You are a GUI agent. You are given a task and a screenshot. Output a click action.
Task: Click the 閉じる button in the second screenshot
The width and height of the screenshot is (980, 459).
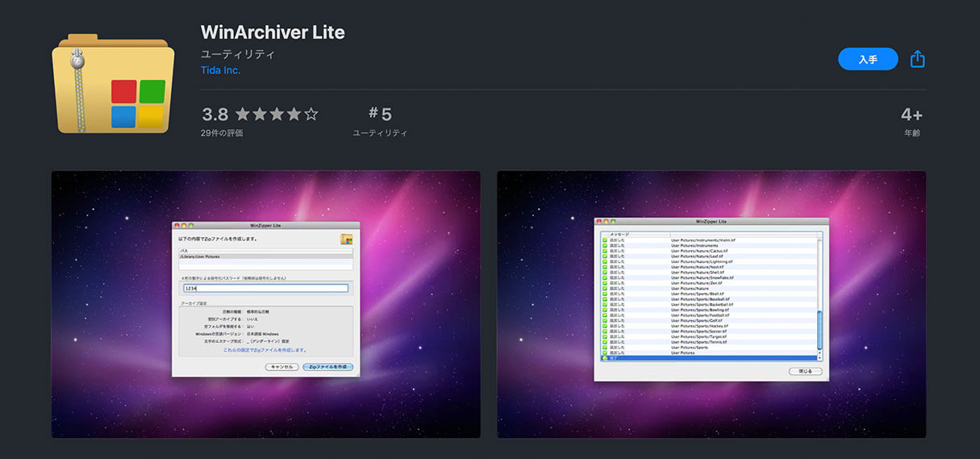pos(806,371)
